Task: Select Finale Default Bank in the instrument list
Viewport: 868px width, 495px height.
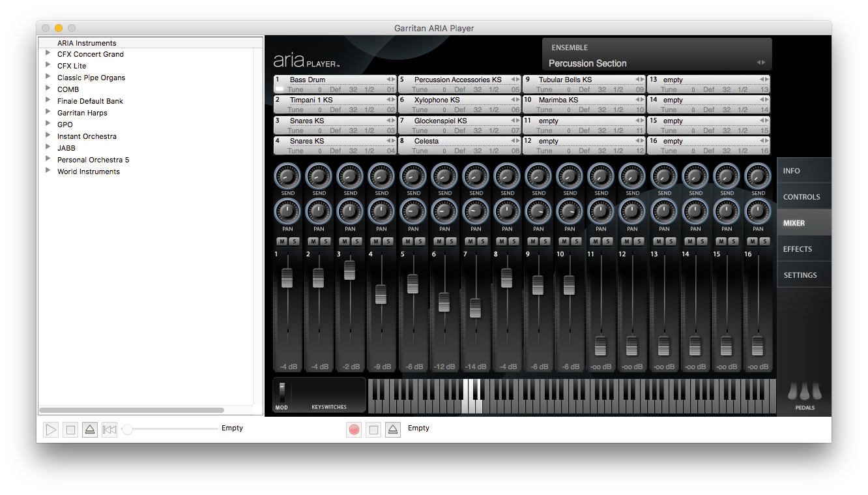Action: (90, 101)
